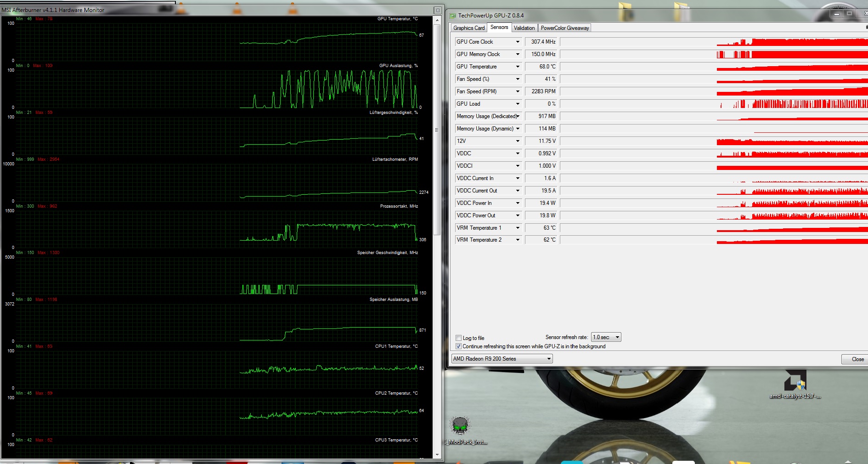Click the VRM Temperature 1 value 63 °C
868x464 pixels.
click(541, 228)
